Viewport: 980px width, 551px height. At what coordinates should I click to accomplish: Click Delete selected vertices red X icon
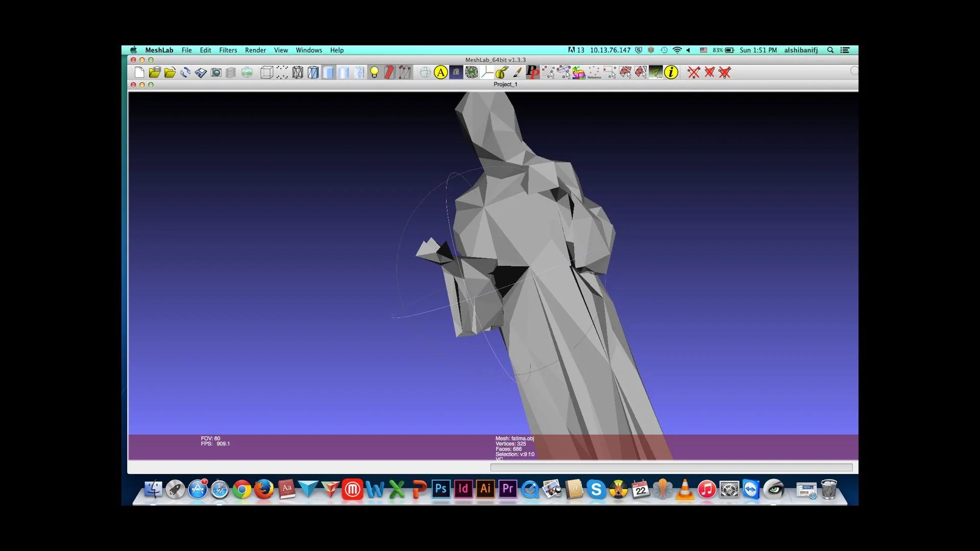(x=693, y=72)
